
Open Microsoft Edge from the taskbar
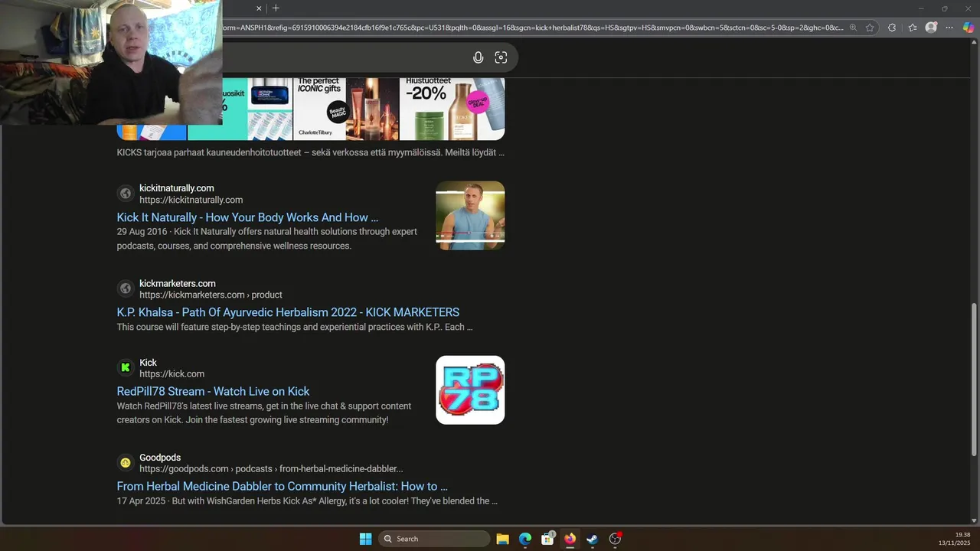point(525,539)
